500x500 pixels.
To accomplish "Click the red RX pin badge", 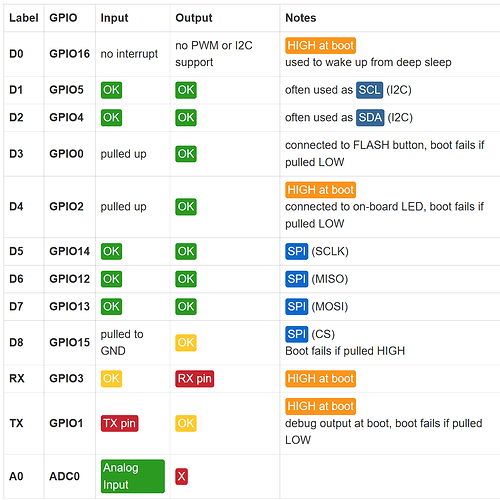I will [195, 379].
